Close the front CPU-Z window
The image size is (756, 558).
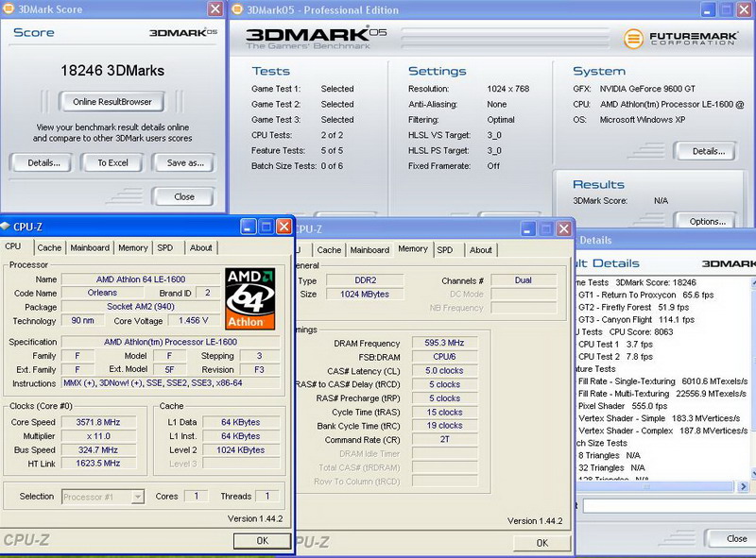283,227
